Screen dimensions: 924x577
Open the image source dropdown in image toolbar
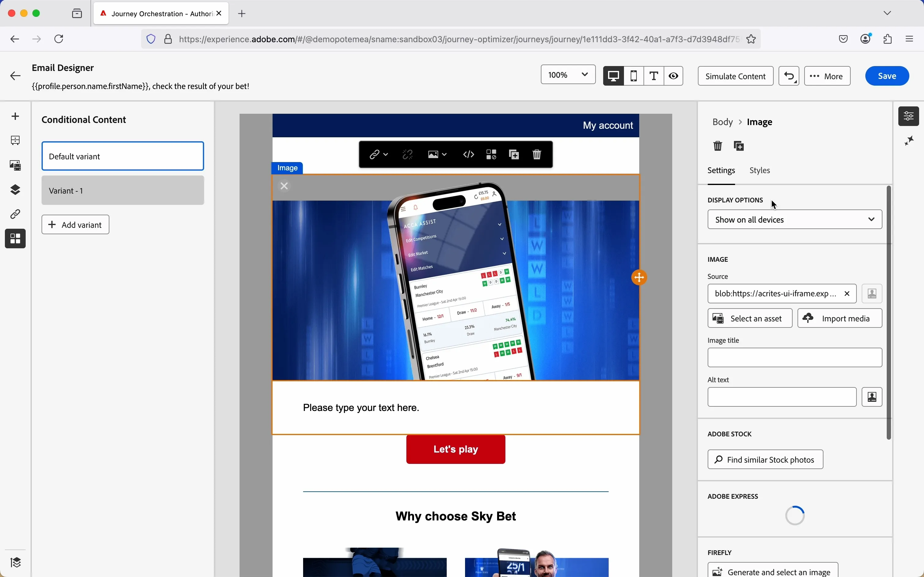(x=437, y=154)
